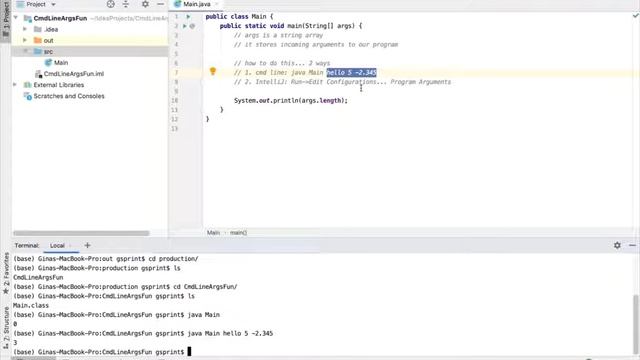The height and width of the screenshot is (360, 640).
Task: Click the run arrow beside main method
Action: (184, 26)
